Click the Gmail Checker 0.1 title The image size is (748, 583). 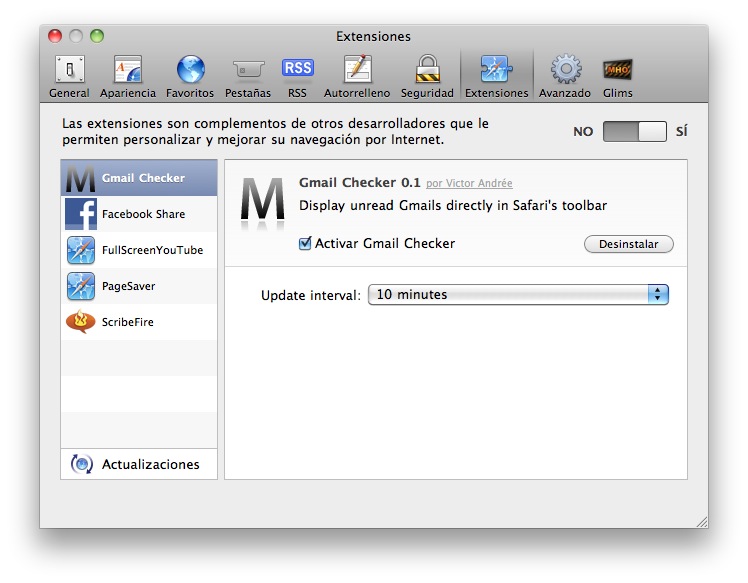pyautogui.click(x=360, y=182)
